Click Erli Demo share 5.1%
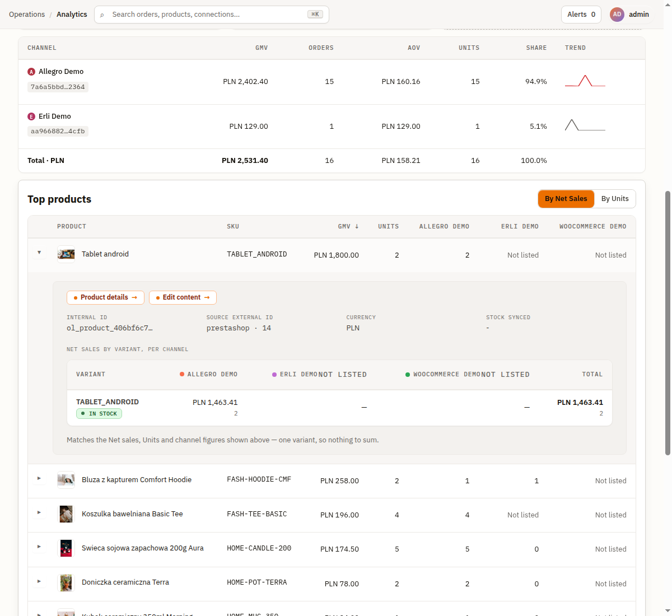672x616 pixels. 538,127
